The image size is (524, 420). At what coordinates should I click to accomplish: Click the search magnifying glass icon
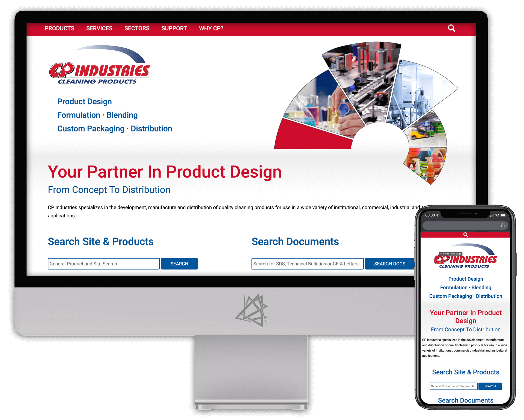451,28
